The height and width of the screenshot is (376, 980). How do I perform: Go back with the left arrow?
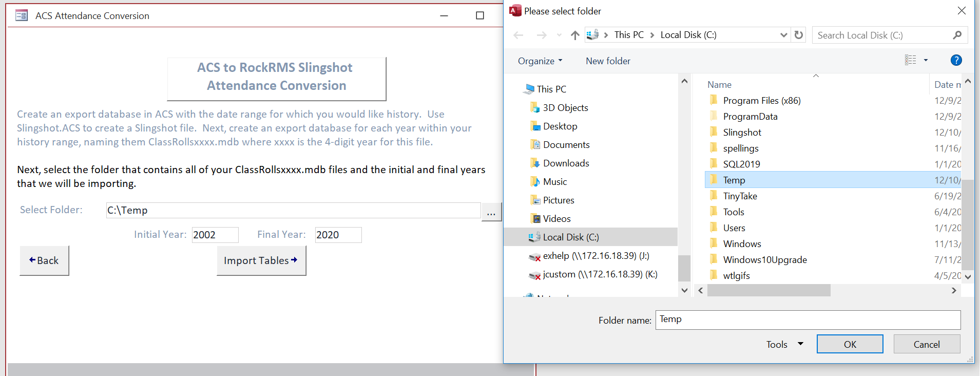(x=518, y=35)
